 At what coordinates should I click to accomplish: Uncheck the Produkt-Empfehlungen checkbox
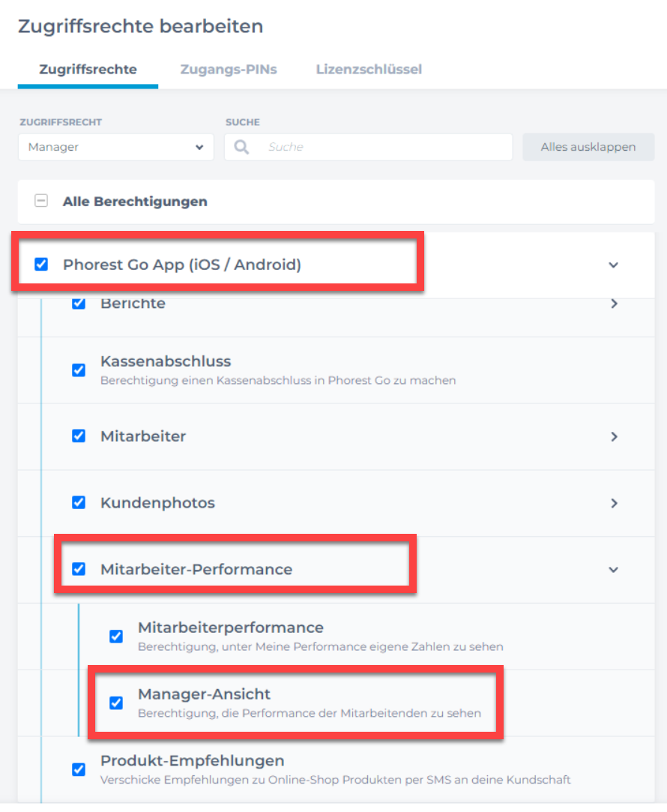79,769
